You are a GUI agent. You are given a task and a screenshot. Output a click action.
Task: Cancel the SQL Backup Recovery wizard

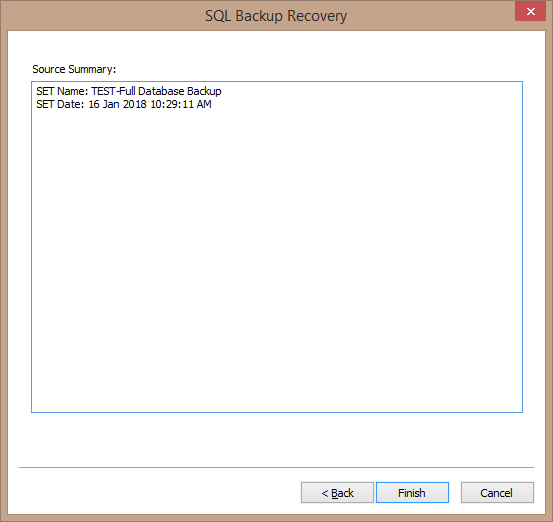pyautogui.click(x=497, y=492)
